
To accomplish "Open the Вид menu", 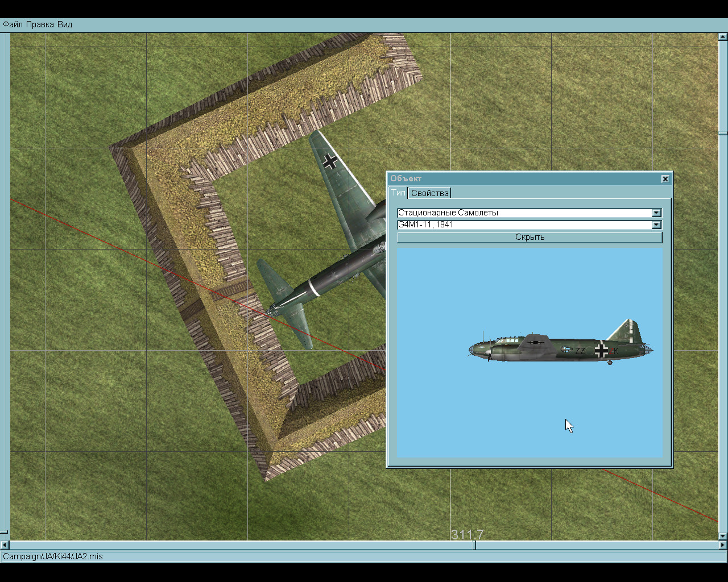I will [x=65, y=24].
